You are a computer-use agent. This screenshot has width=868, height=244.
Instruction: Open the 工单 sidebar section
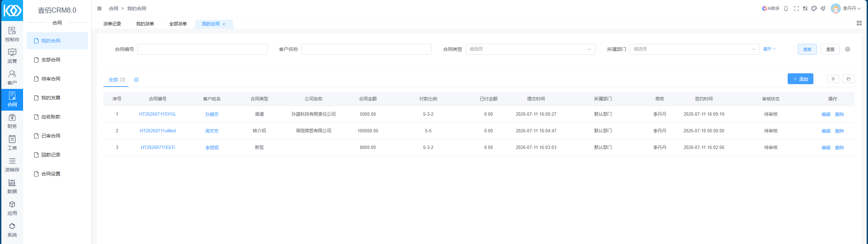pos(12,143)
